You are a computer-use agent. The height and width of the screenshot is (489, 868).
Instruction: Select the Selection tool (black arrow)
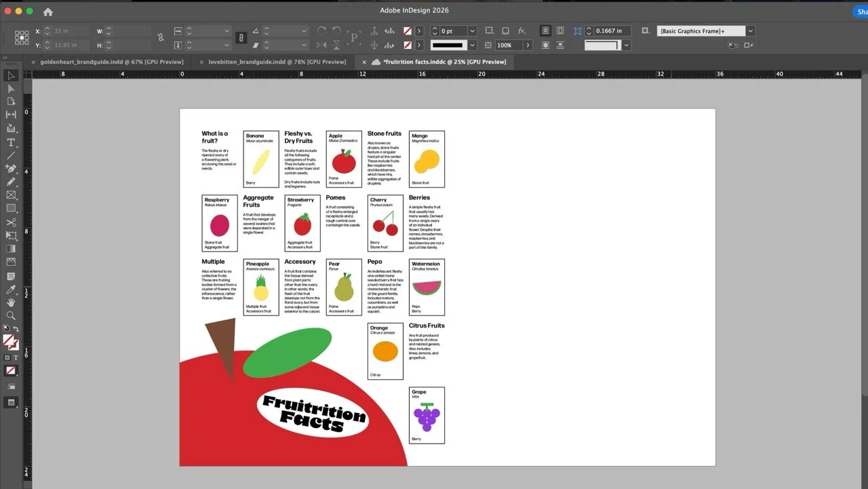tap(11, 75)
